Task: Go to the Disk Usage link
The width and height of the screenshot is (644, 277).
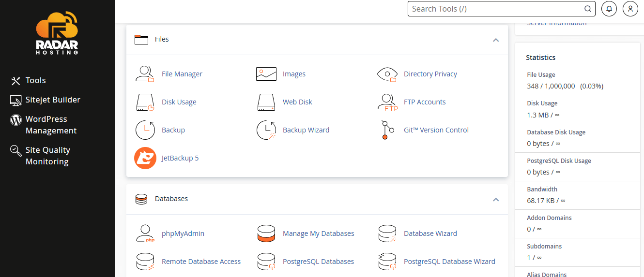Action: pyautogui.click(x=179, y=102)
